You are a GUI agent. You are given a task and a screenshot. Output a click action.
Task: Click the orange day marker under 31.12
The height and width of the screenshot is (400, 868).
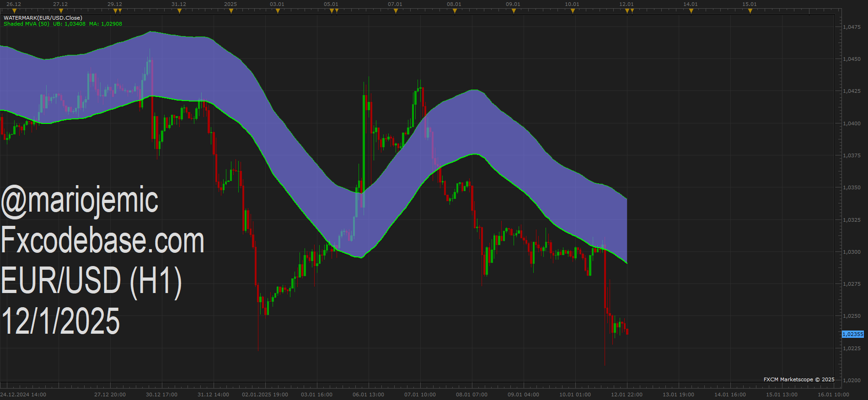(179, 11)
